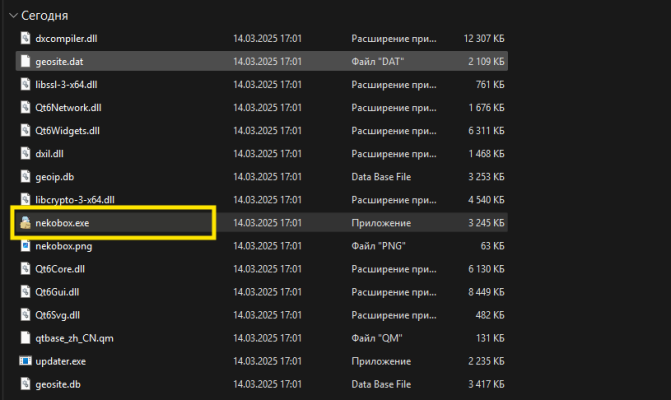Viewport: 671px width, 400px height.
Task: Click the geosite.db file icon
Action: [x=26, y=383]
